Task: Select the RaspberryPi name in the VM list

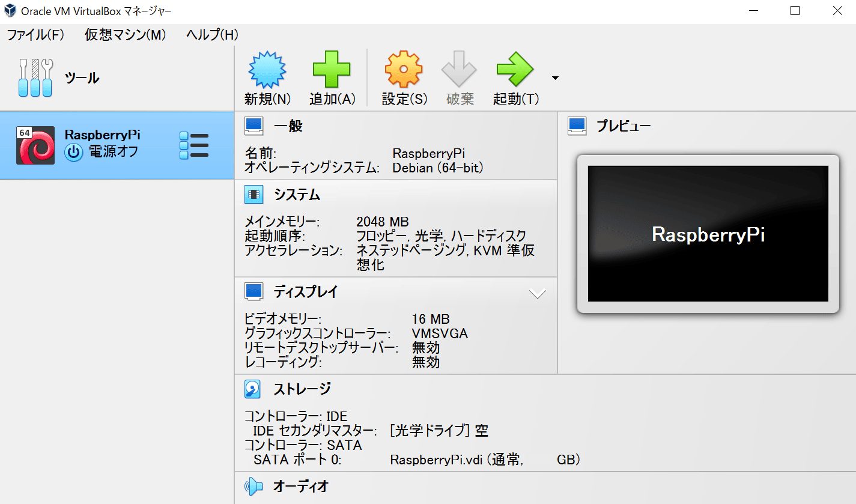Action: pyautogui.click(x=103, y=135)
